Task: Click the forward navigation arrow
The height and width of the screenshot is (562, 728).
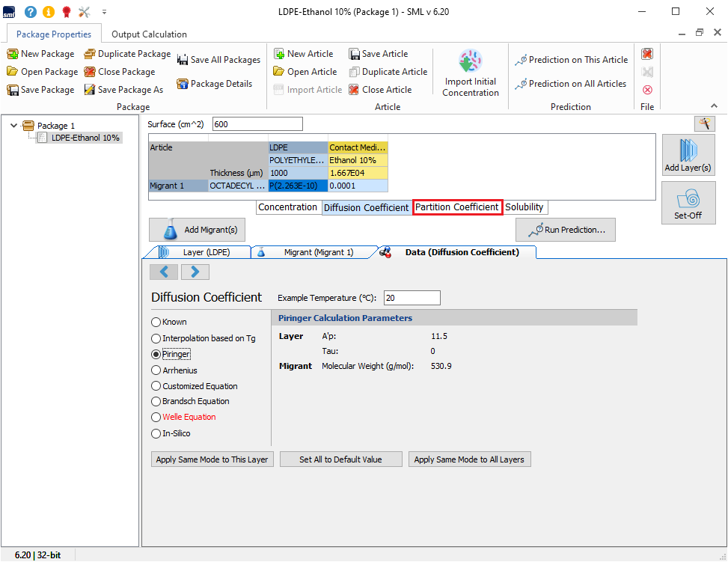Action: pos(195,271)
